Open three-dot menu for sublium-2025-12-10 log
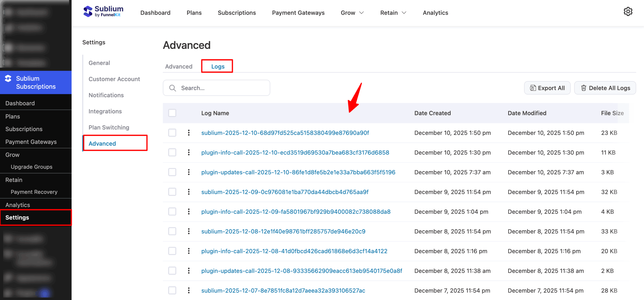This screenshot has height=300, width=644. [x=189, y=133]
